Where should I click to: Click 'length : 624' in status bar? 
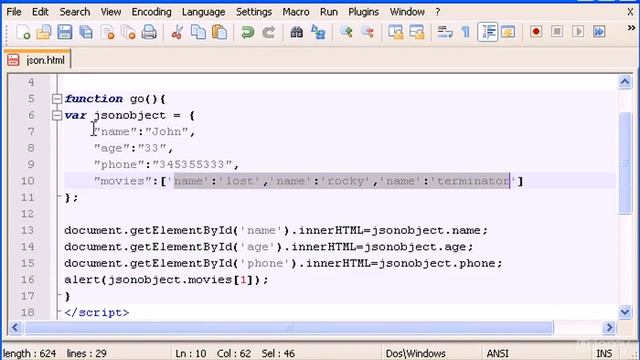pyautogui.click(x=29, y=353)
